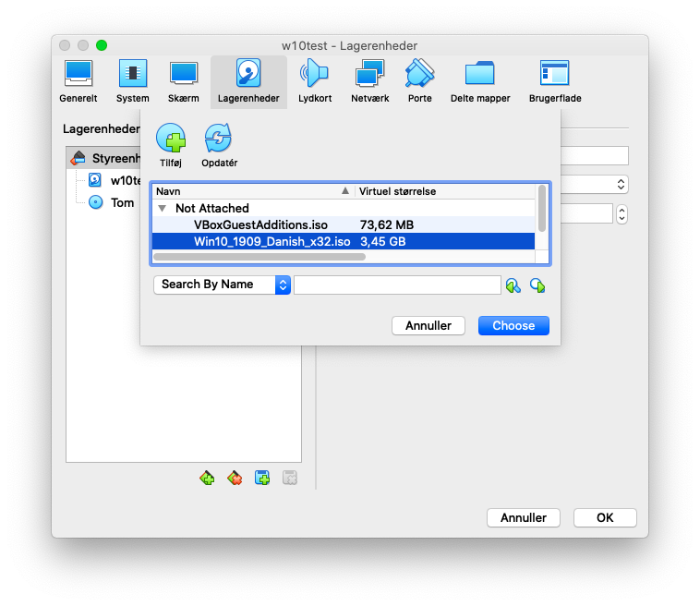Select the Styreenhed controller tree item
The height and width of the screenshot is (606, 700).
click(x=105, y=158)
